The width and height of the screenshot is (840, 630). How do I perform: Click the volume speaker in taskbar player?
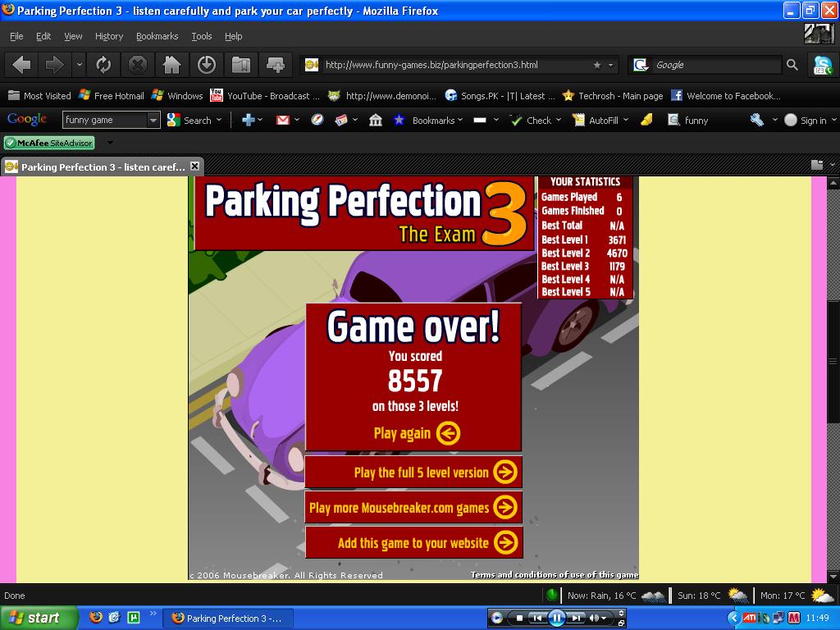coord(594,618)
